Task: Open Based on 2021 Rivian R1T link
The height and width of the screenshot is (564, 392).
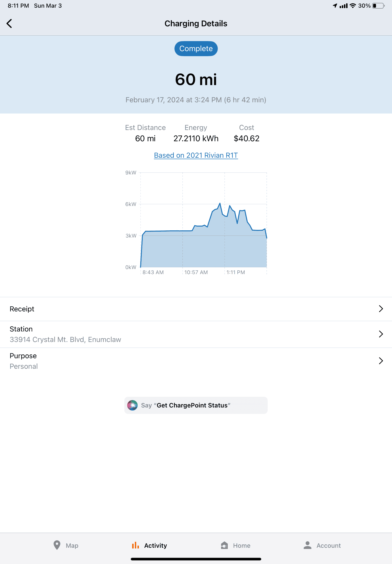Action: pyautogui.click(x=196, y=155)
